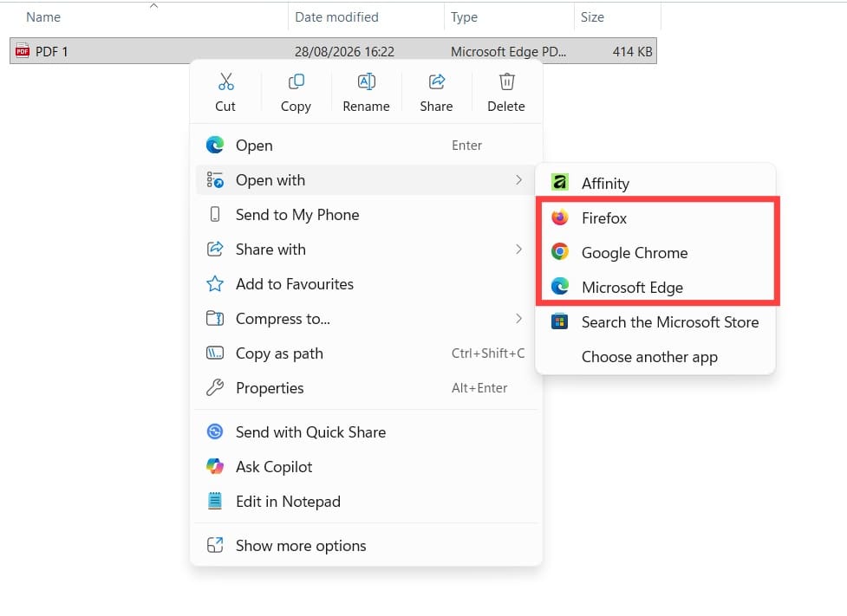The height and width of the screenshot is (616, 847).
Task: Choose Copy as path
Action: [x=366, y=353]
